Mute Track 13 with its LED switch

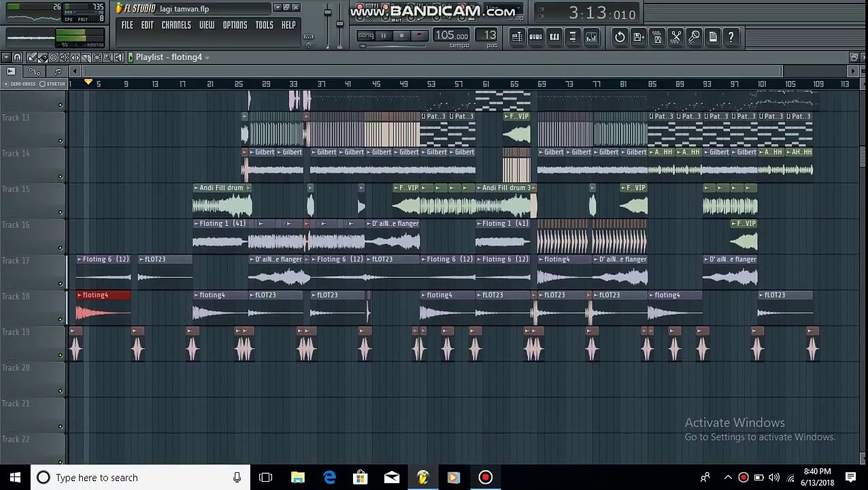(x=60, y=141)
